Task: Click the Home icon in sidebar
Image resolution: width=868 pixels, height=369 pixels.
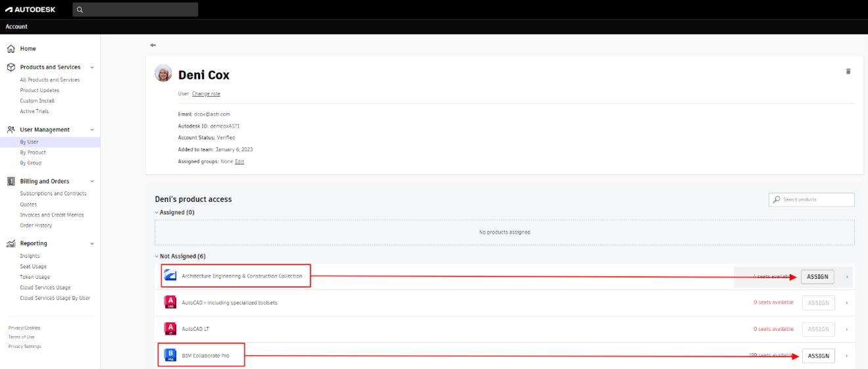Action: pyautogui.click(x=11, y=49)
